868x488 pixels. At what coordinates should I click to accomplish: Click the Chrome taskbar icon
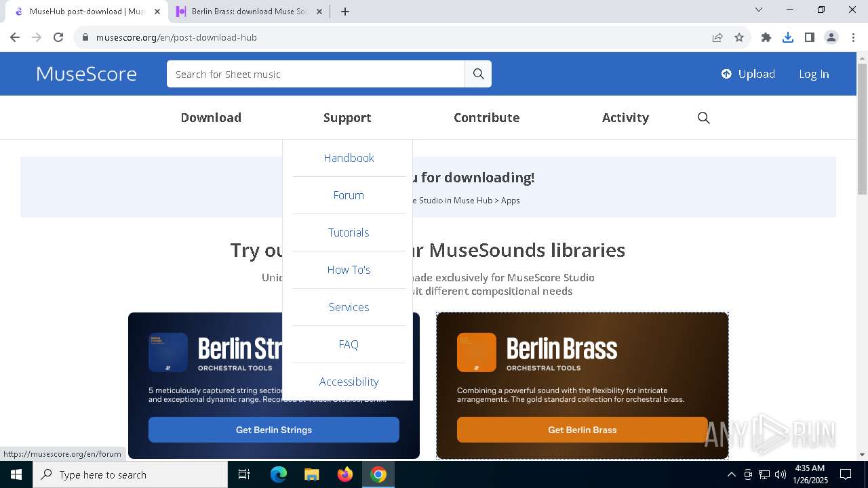[378, 474]
